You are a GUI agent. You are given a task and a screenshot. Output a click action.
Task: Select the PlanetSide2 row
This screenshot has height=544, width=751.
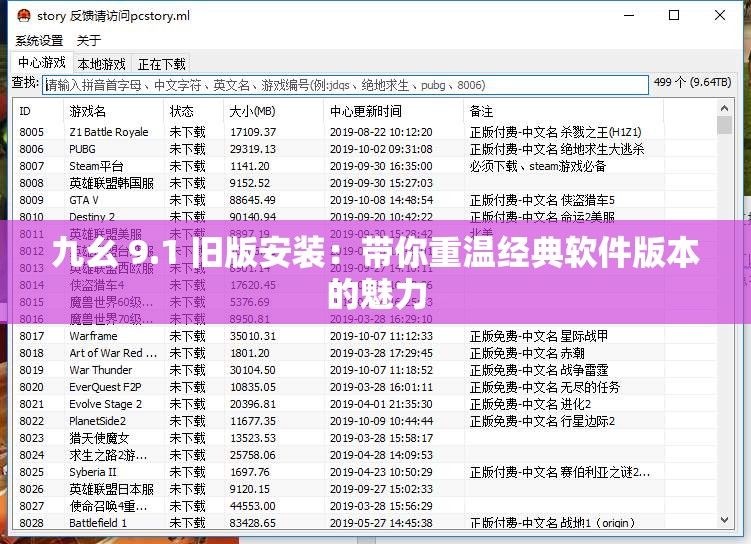(364, 421)
